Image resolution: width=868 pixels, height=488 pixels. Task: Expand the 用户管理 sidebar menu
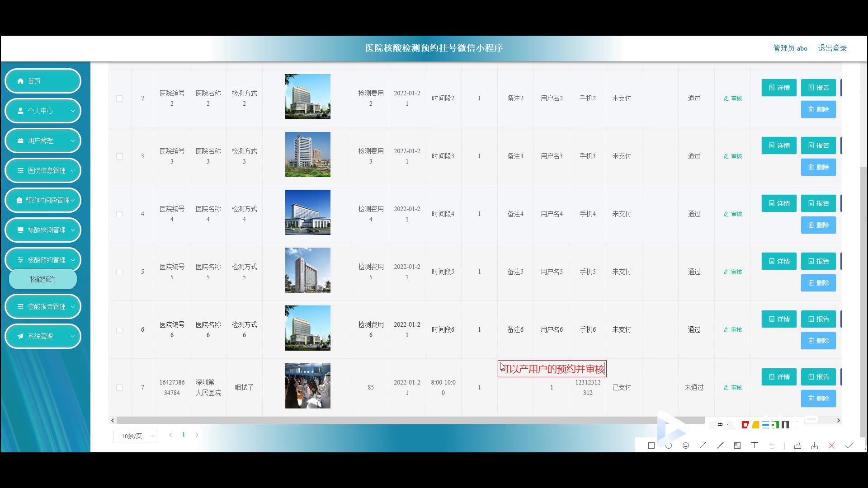(43, 141)
